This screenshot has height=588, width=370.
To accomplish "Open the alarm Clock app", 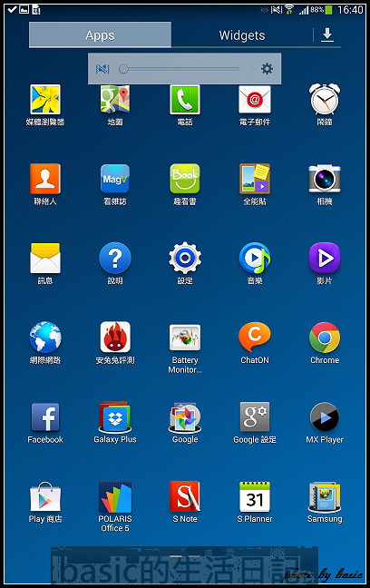I will (325, 100).
